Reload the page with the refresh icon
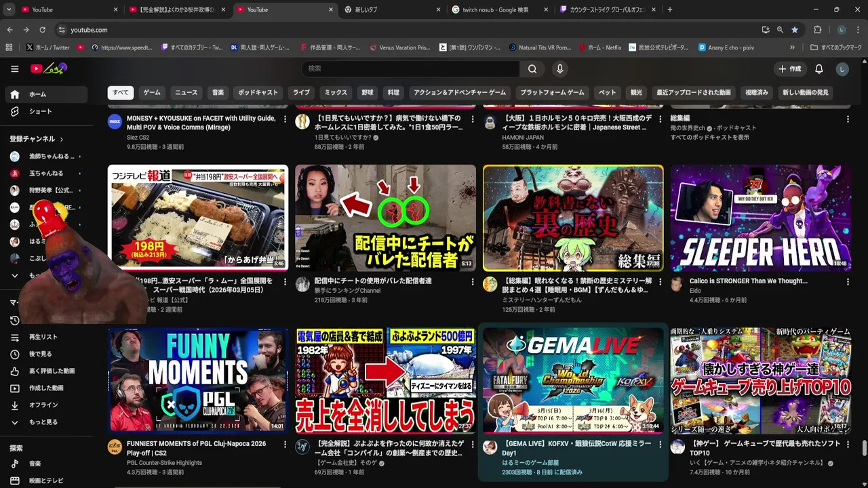868x488 pixels. [x=42, y=30]
